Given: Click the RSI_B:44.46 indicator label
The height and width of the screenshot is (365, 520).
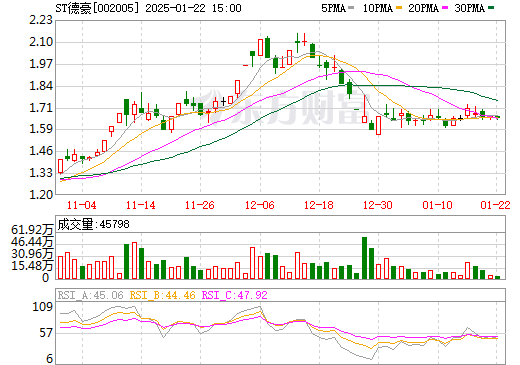Looking at the screenshot, I should point(162,295).
